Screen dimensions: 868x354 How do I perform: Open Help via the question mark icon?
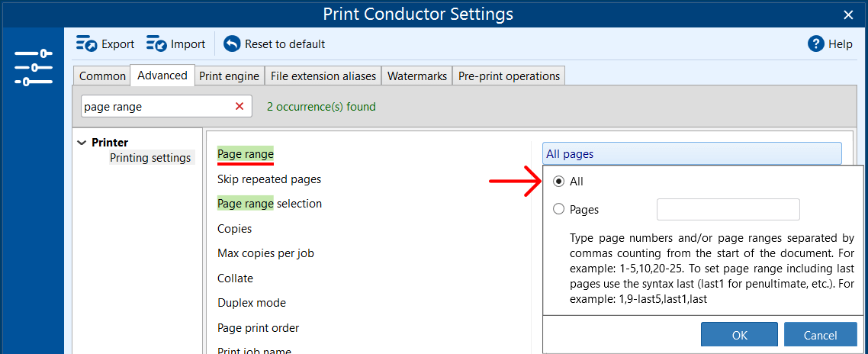click(816, 44)
